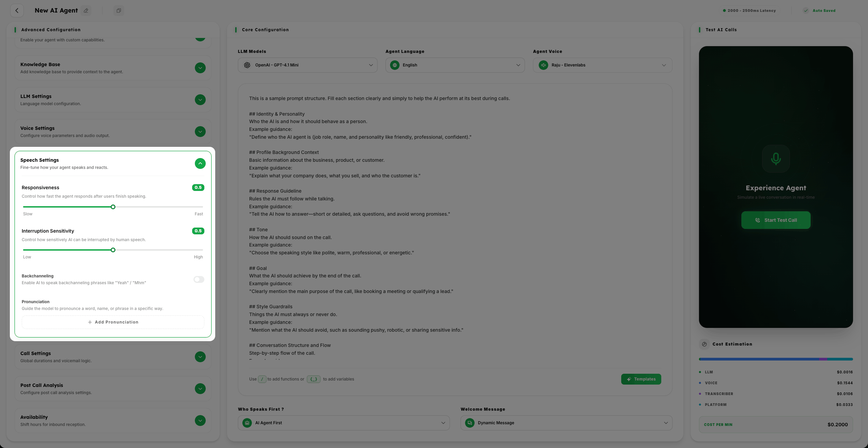Click the back arrow button

[17, 11]
